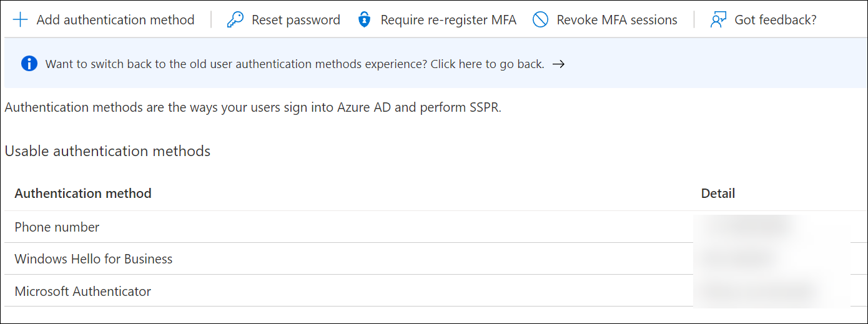This screenshot has height=324, width=868.
Task: Click the feedback person icon
Action: point(719,20)
